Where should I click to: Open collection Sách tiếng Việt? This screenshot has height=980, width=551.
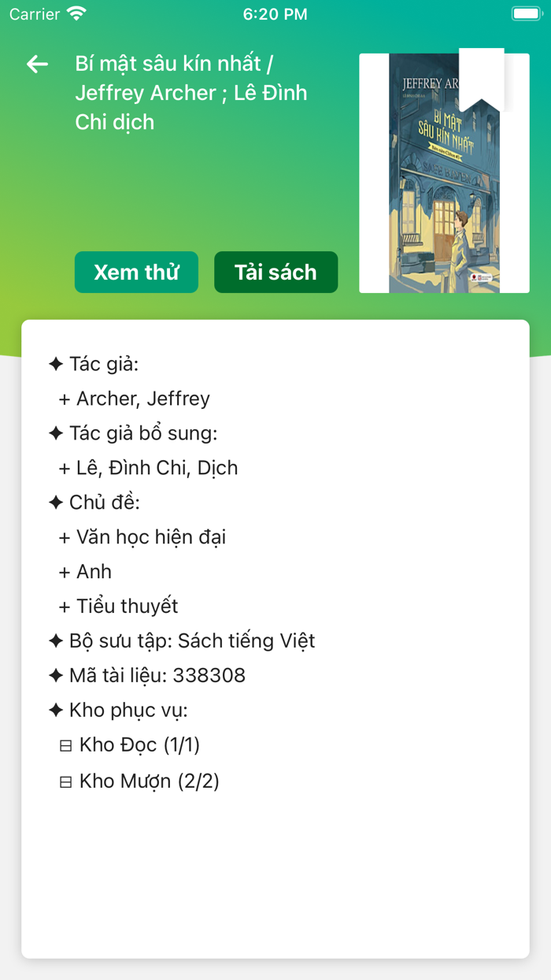249,640
